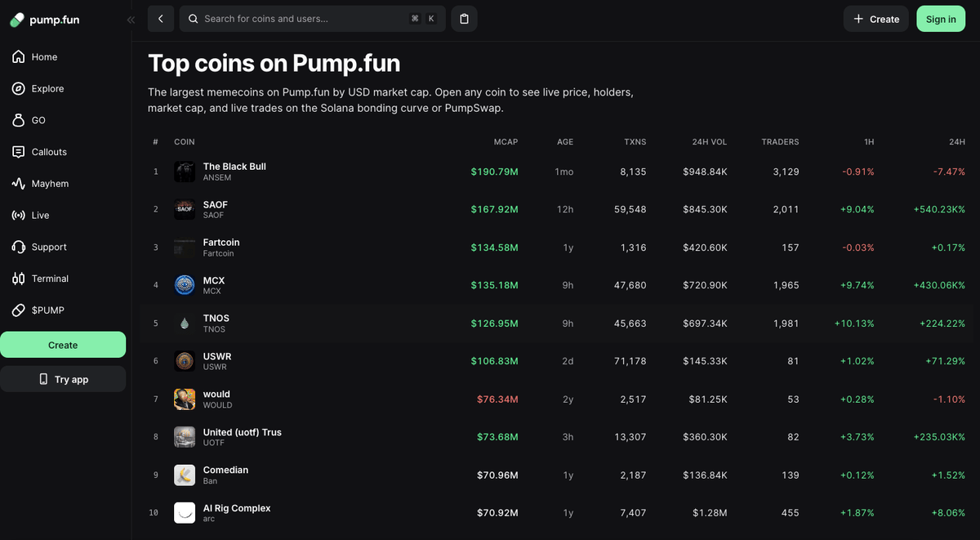Viewport: 980px width, 540px height.
Task: Open the USWR coin name
Action: (x=217, y=356)
